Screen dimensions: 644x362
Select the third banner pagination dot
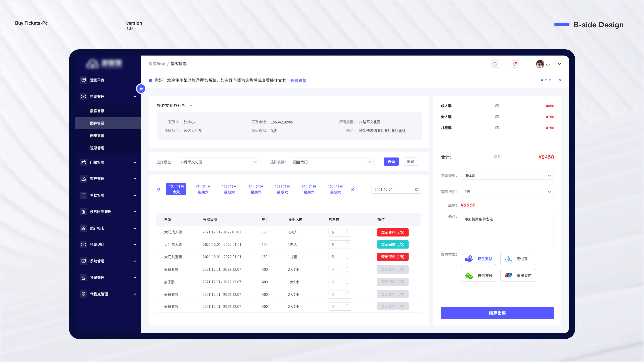point(550,80)
